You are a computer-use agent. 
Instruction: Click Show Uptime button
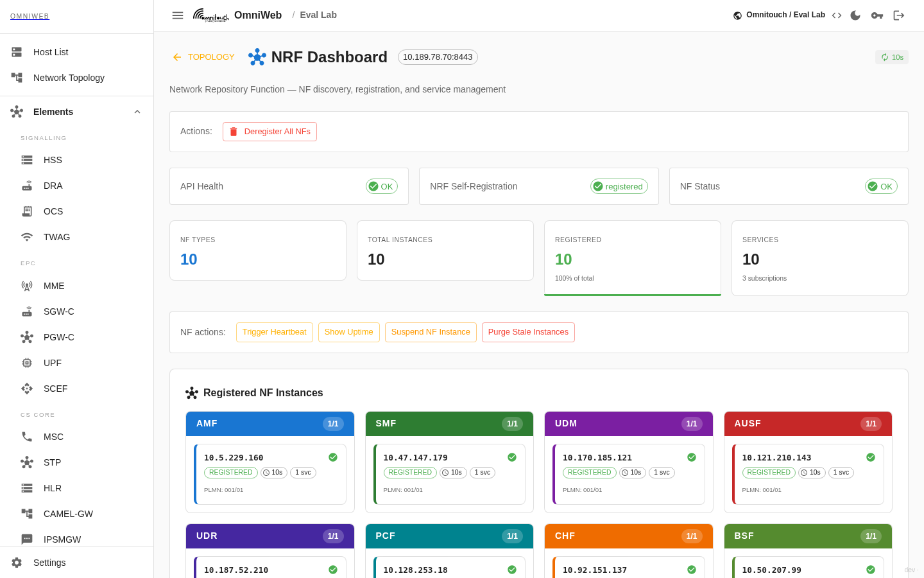point(349,332)
